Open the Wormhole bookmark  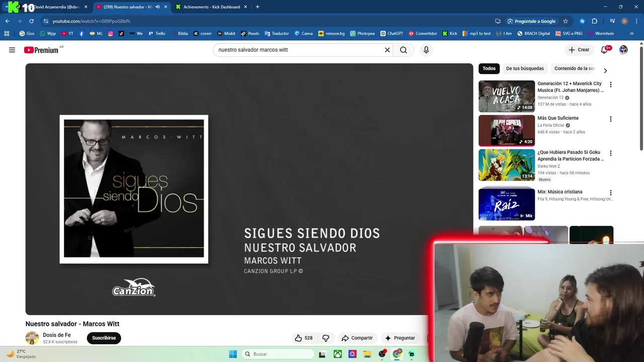pyautogui.click(x=601, y=34)
